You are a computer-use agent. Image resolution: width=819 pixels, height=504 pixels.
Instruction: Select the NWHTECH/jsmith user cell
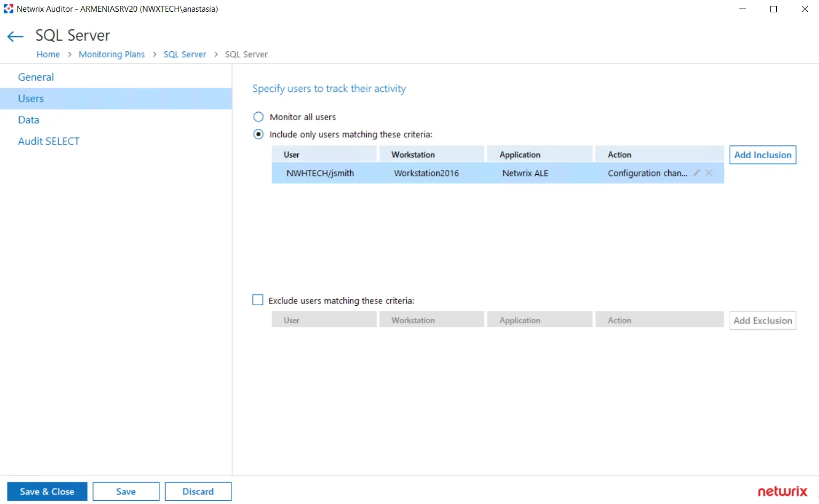(x=320, y=173)
